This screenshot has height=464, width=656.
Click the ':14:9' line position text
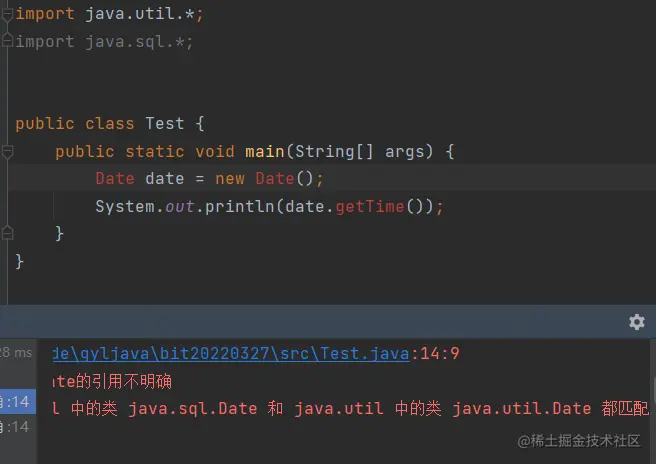coord(435,354)
